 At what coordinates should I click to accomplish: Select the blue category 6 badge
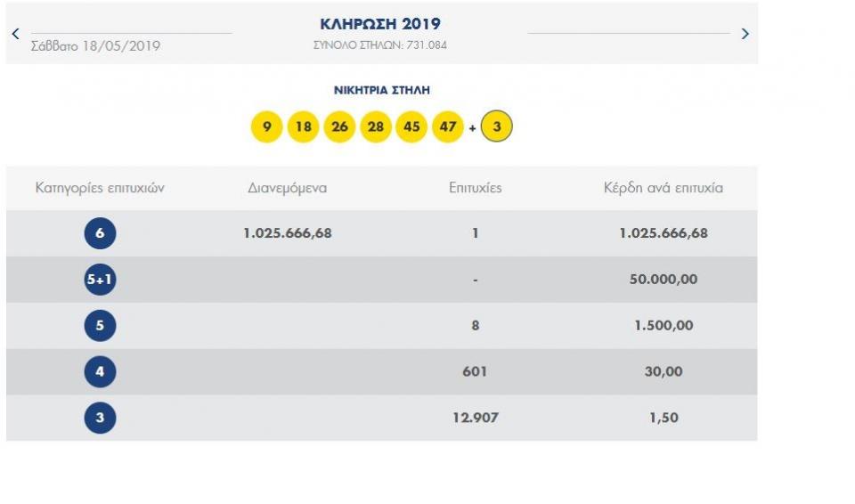point(100,234)
